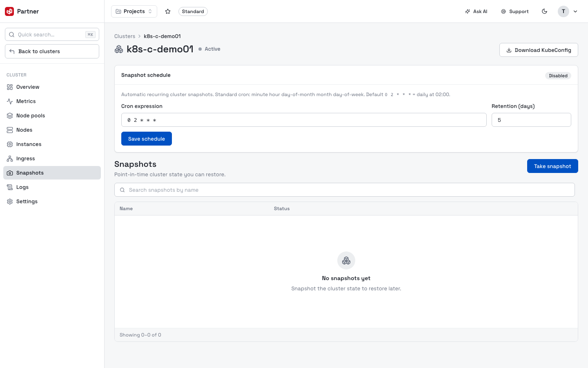588x368 pixels.
Task: Open user menu with the T avatar
Action: tap(563, 11)
